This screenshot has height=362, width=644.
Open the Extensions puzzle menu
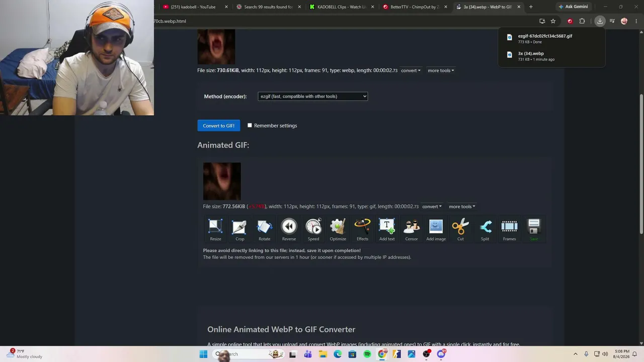tap(582, 21)
